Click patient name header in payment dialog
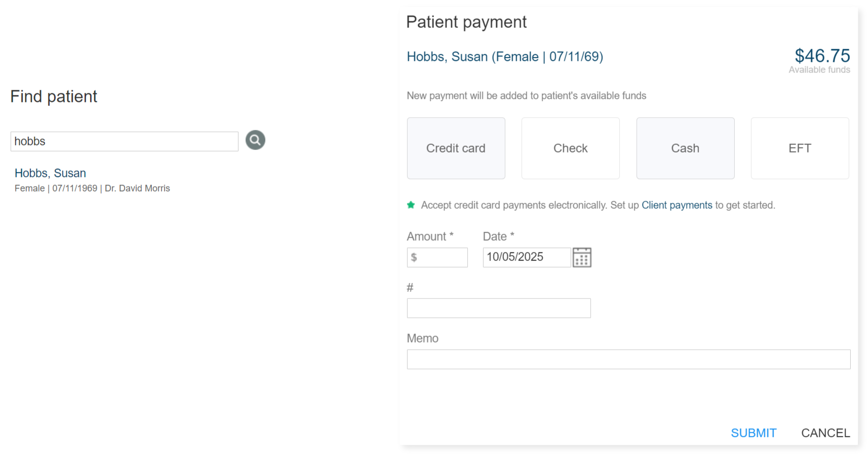Viewport: 868px width, 455px height. point(504,57)
